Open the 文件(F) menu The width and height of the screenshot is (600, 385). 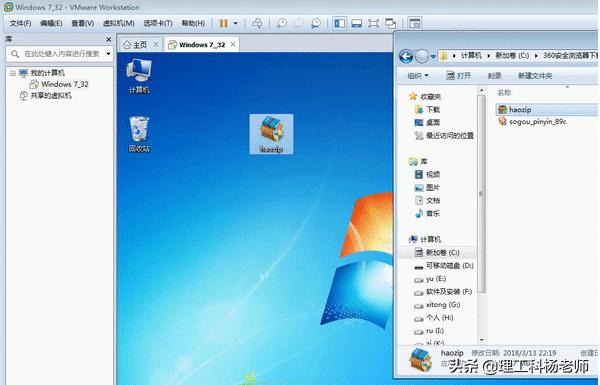point(20,23)
